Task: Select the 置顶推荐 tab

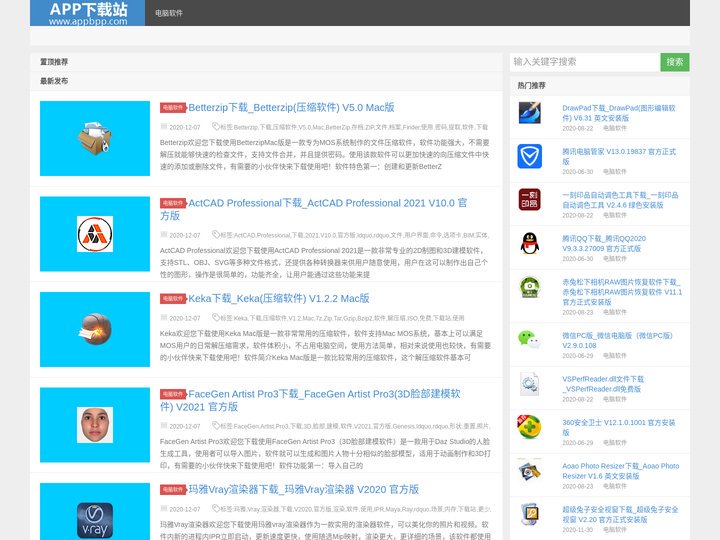Action: pyautogui.click(x=54, y=62)
